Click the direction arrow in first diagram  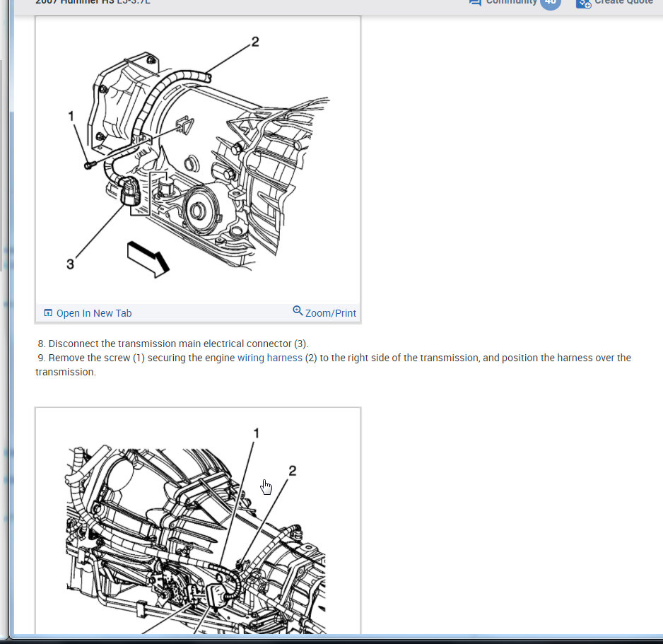pos(148,257)
